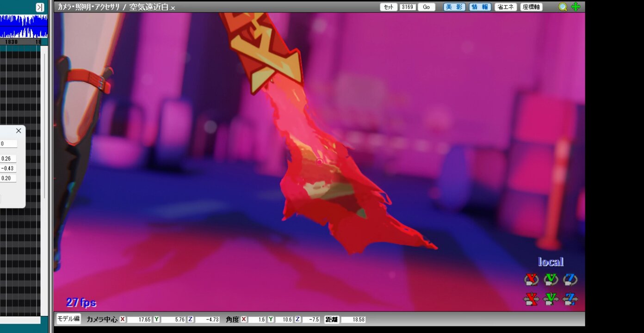Toggle the 省エネ power-saving button
This screenshot has width=644, height=333.
[x=506, y=7]
